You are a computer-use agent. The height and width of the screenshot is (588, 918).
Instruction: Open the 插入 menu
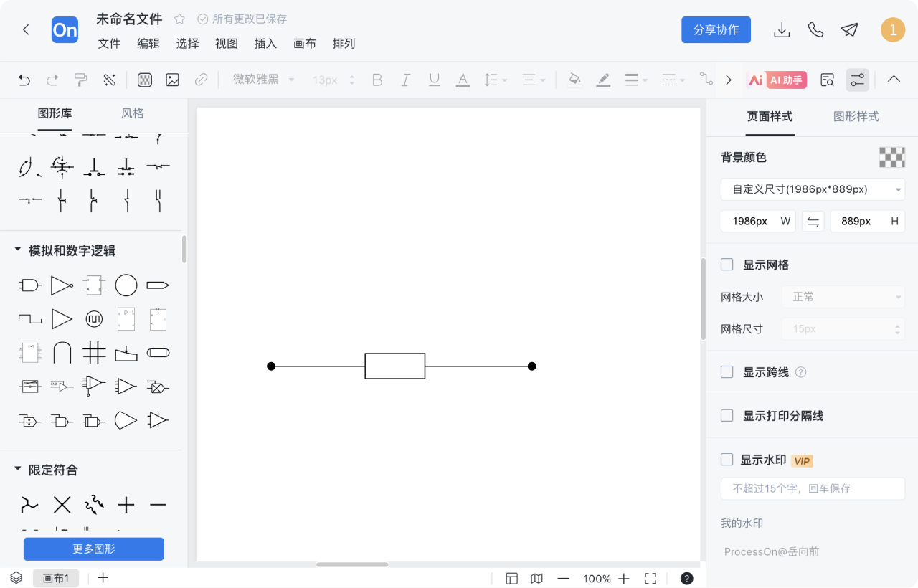coord(265,44)
